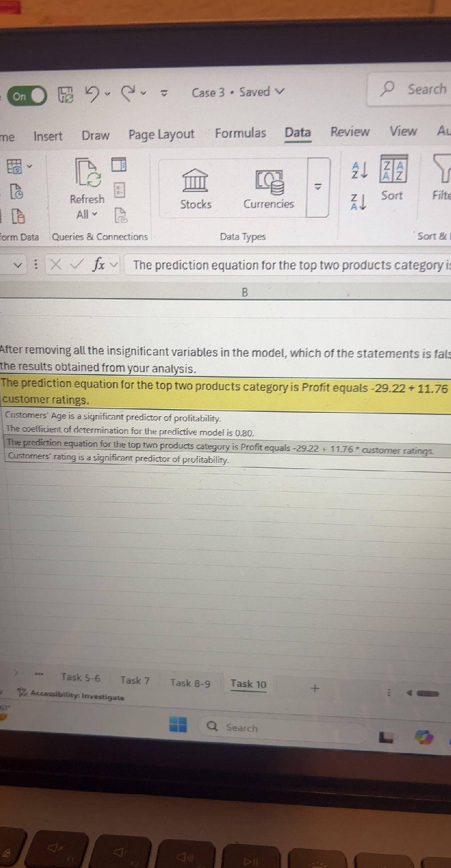This screenshot has height=868, width=451.
Task: Select the Data ribbon tab
Action: (x=298, y=133)
